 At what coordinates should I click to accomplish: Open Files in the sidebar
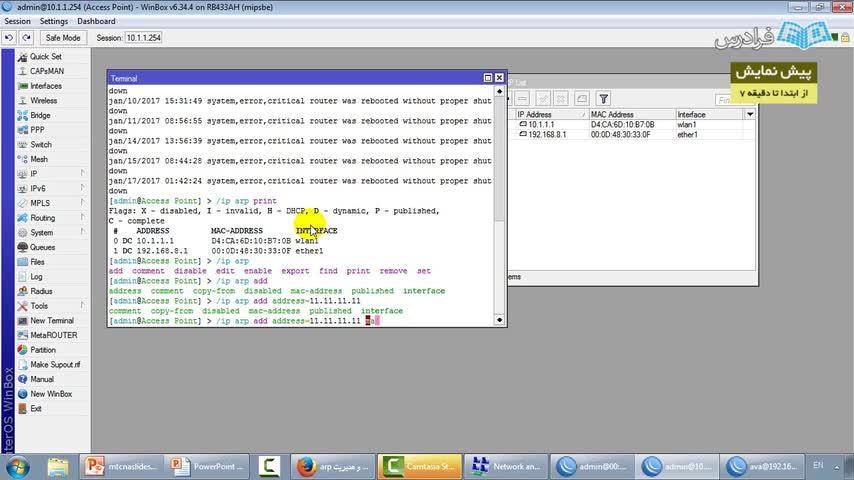tap(37, 262)
